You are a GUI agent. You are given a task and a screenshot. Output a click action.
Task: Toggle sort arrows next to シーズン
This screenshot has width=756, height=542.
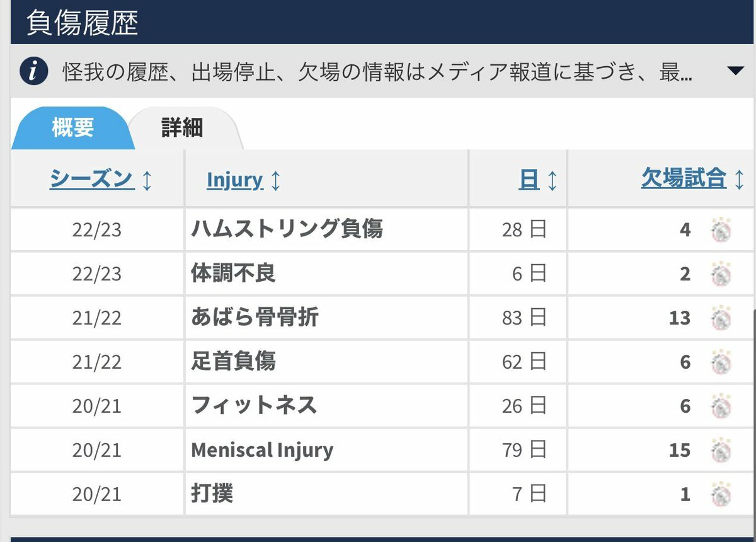[147, 181]
